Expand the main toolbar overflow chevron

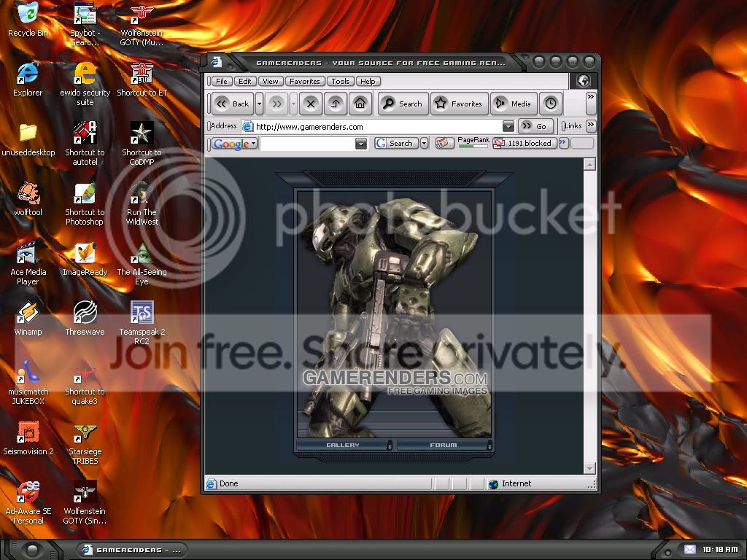[x=591, y=104]
